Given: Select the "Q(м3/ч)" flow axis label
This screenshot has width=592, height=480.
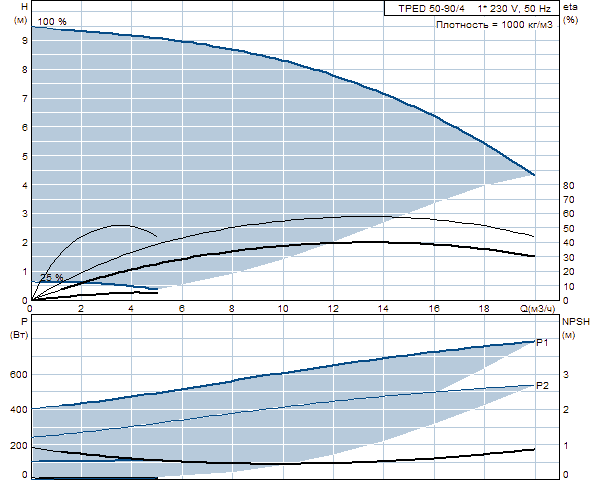Looking at the screenshot, I should click(x=538, y=309).
